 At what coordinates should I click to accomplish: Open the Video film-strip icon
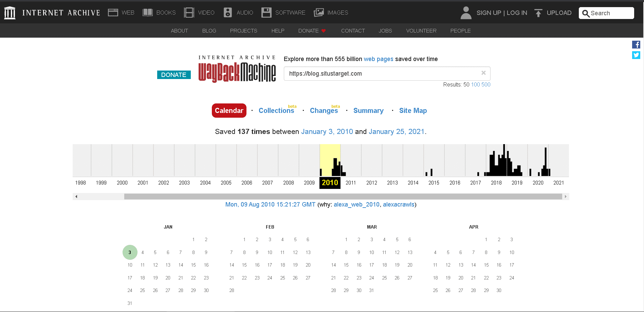click(189, 13)
